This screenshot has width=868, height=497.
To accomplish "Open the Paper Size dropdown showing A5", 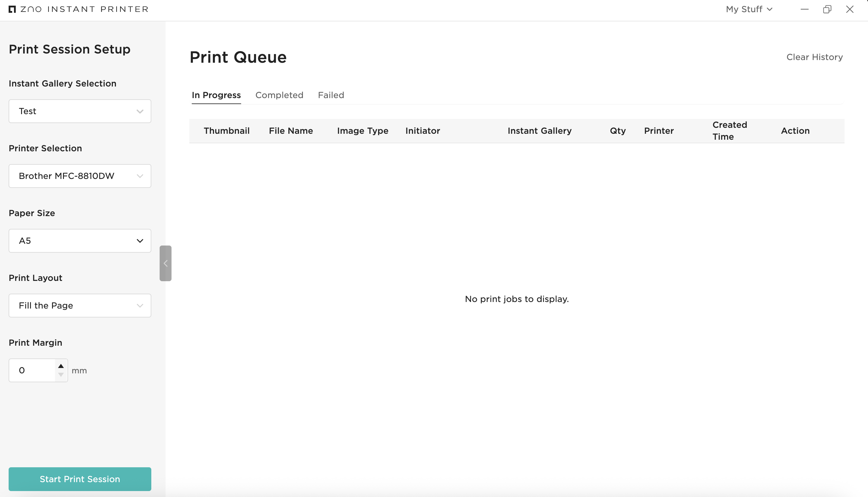I will pos(80,241).
